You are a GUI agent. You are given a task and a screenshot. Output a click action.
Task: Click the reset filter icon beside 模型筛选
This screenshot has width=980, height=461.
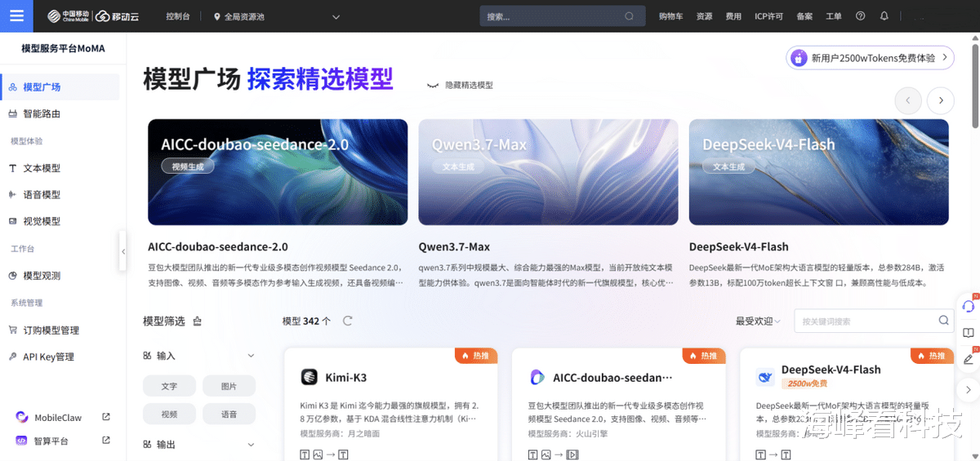coord(197,321)
